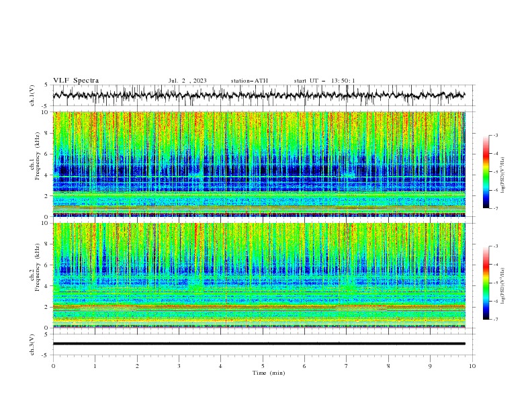Click the '-3' label on ch.1 colorbar
The image size is (532, 411).
click(x=495, y=135)
